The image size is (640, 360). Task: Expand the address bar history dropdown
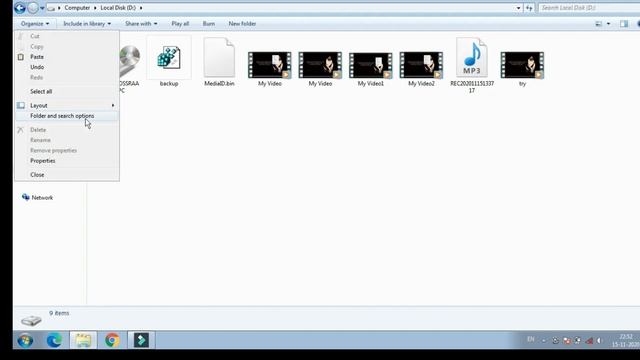click(518, 8)
